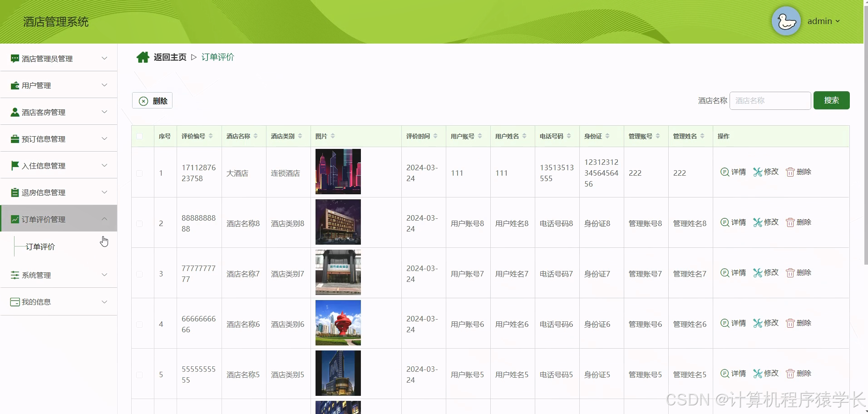Click the admin duck avatar
The image size is (868, 414).
click(x=786, y=21)
